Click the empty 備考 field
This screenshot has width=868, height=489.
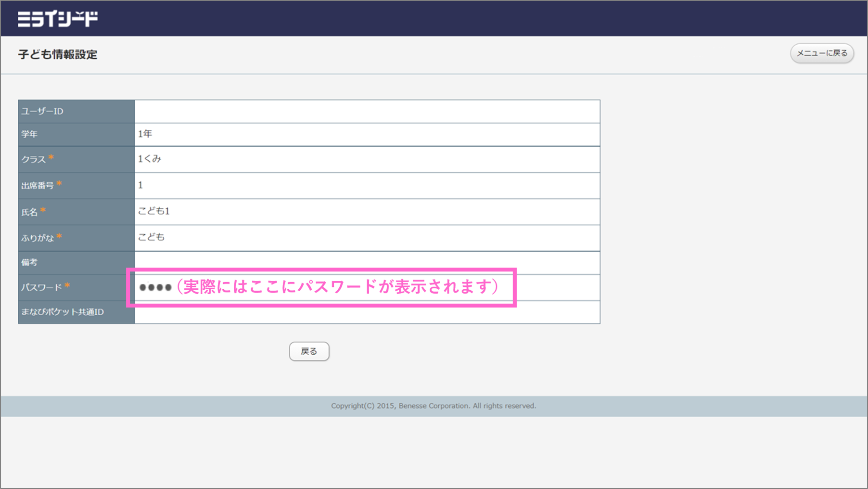[x=366, y=262]
